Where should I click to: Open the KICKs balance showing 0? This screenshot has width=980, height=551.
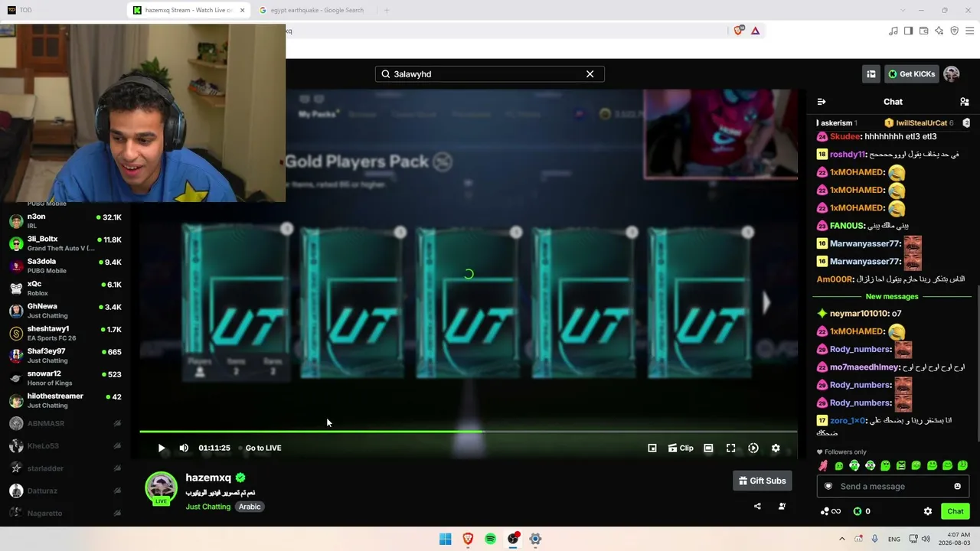click(x=862, y=511)
